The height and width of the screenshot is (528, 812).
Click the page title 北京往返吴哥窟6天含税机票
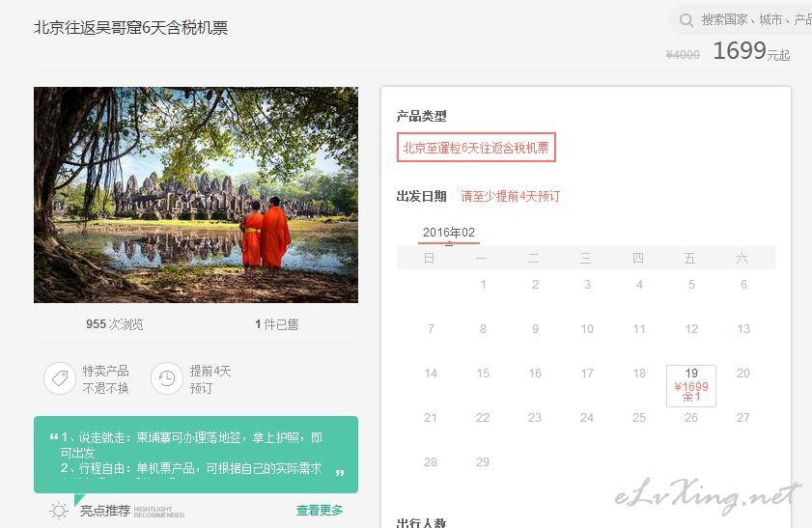click(x=131, y=28)
